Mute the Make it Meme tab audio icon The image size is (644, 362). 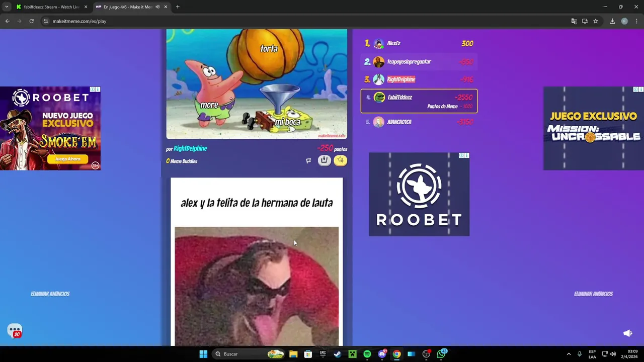point(157,7)
